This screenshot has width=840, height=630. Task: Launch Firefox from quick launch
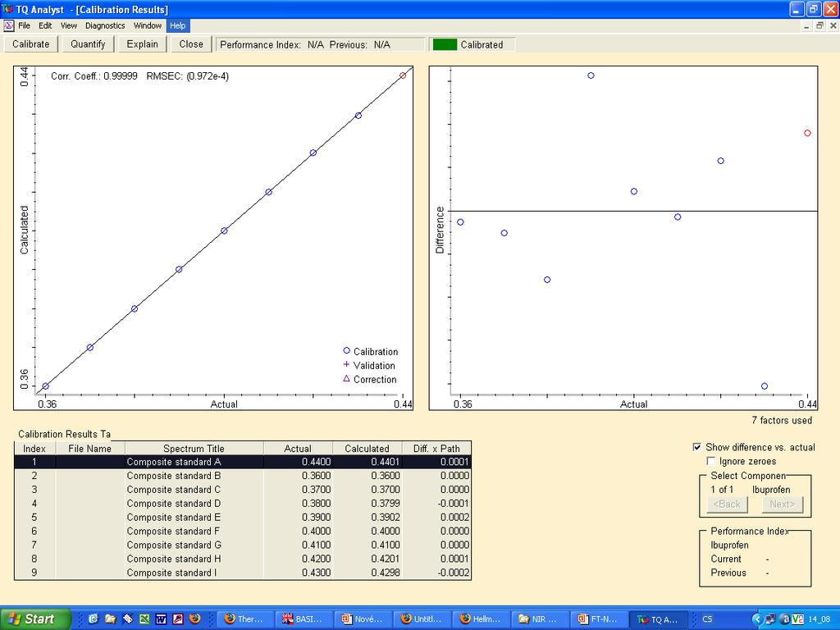pos(195,619)
